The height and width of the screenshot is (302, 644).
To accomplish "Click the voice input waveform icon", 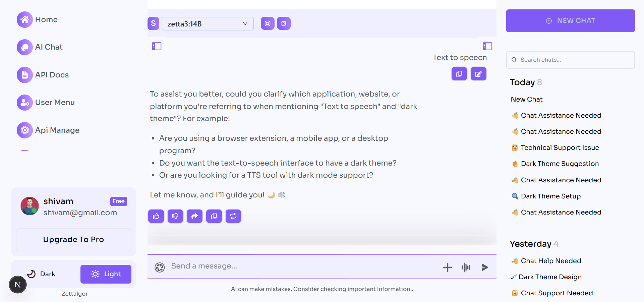I will [466, 267].
